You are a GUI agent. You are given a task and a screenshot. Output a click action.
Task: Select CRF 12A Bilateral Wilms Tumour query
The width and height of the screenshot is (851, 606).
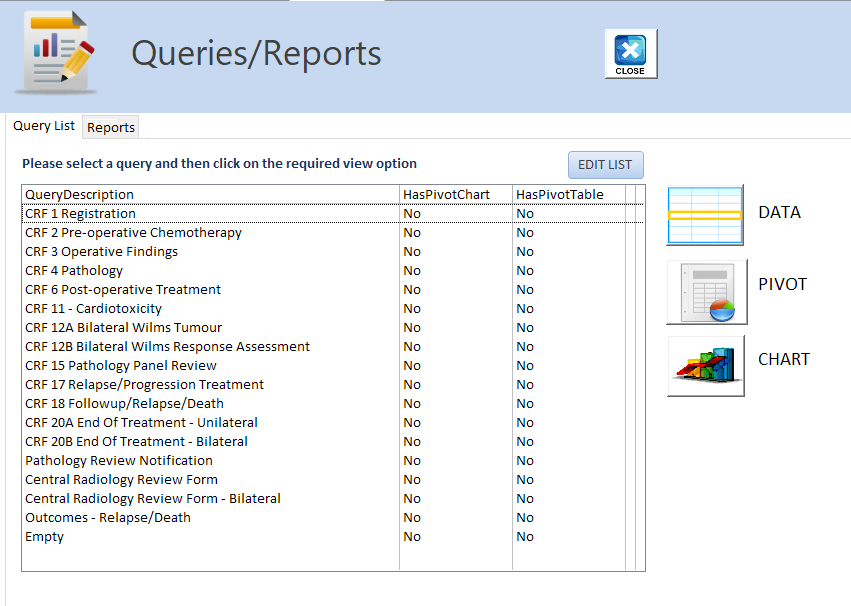123,328
